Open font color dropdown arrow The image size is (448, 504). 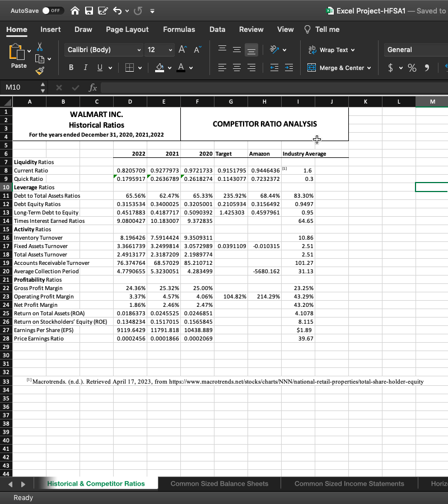[x=191, y=68]
